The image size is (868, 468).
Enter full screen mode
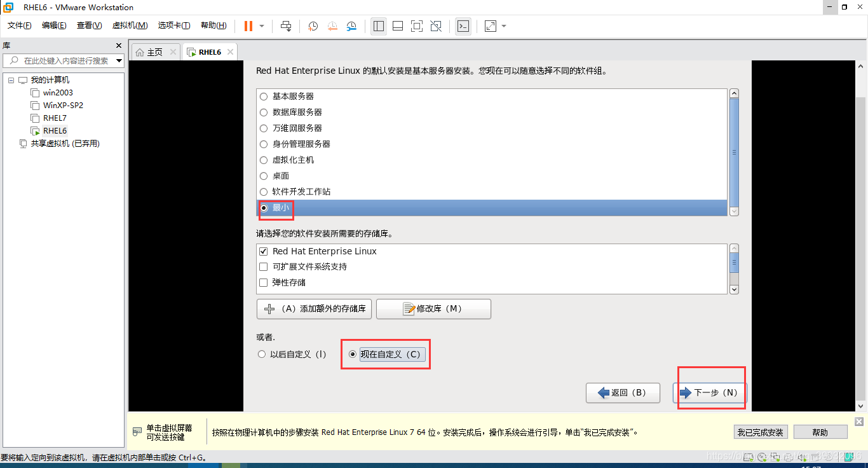(x=417, y=26)
